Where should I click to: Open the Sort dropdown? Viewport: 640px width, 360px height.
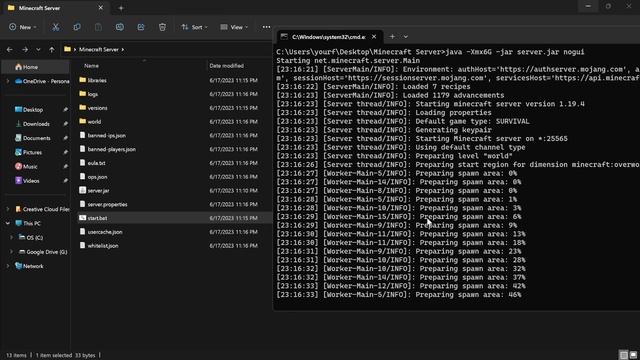point(195,27)
